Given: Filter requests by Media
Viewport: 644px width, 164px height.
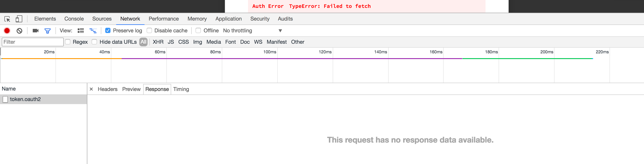Looking at the screenshot, I should coord(214,42).
